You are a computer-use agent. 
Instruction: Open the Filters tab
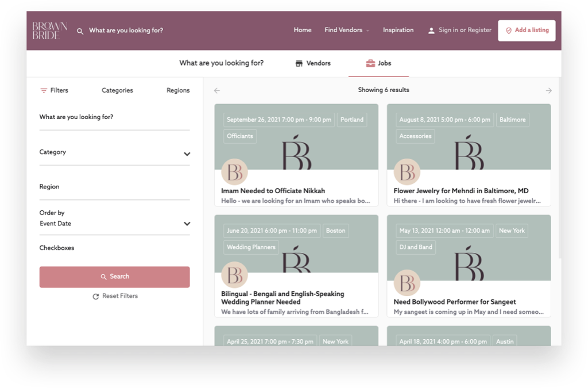pos(55,90)
